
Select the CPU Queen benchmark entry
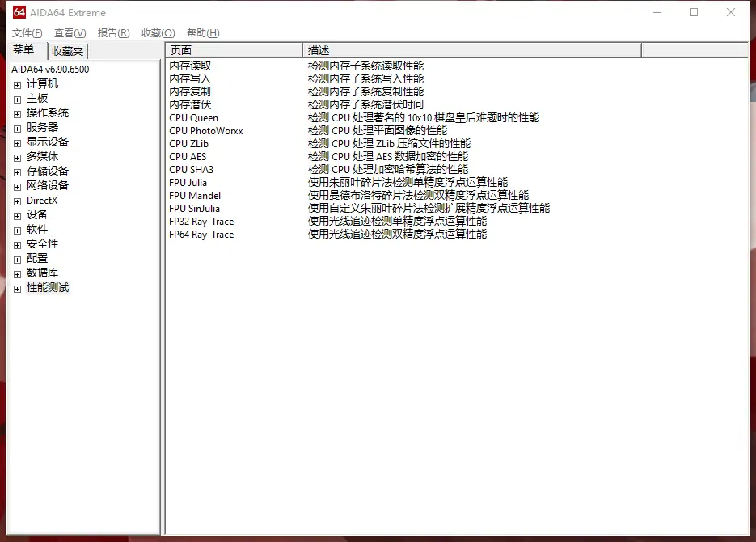point(194,117)
